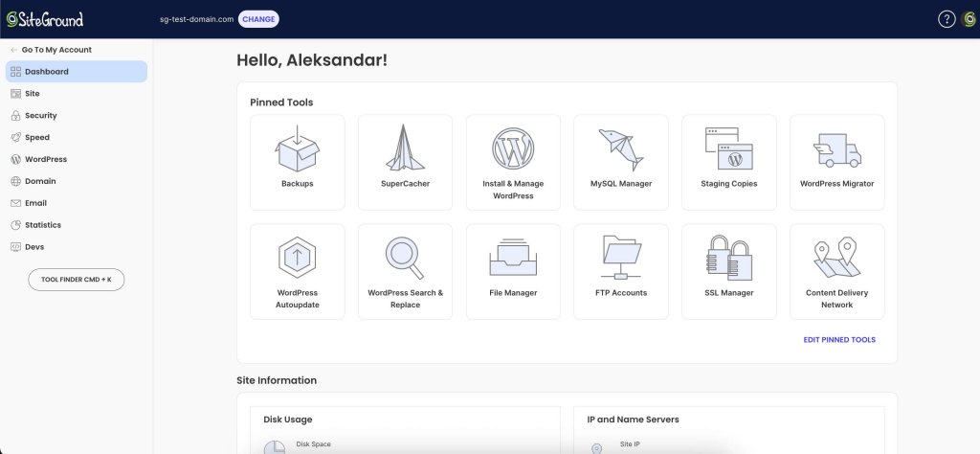Open the Backups tool icon
Screen dimensions: 980x454
click(297, 148)
